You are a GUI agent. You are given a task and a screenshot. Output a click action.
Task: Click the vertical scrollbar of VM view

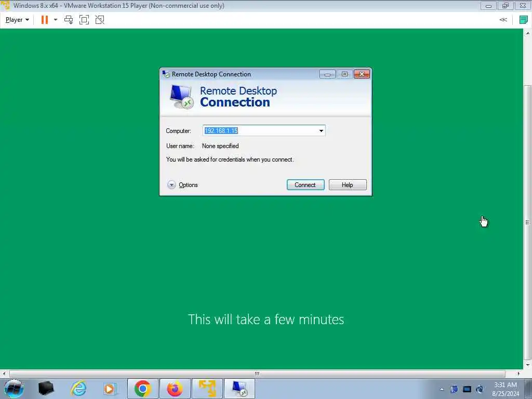click(528, 222)
